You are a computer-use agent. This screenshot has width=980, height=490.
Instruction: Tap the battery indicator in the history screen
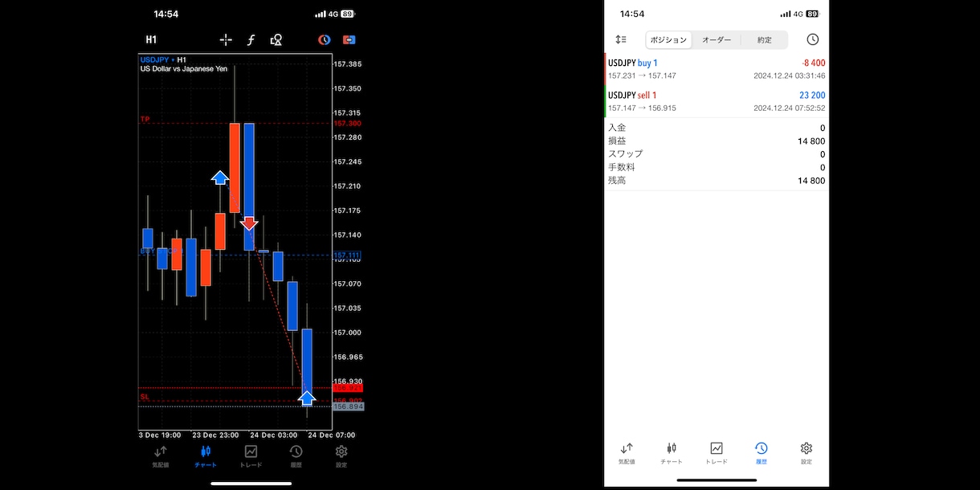click(812, 14)
